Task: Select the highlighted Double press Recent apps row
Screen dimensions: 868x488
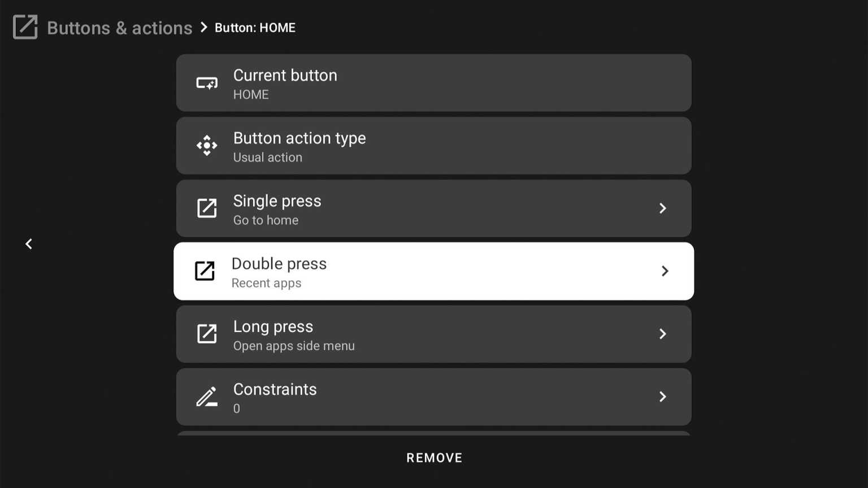Action: point(434,271)
